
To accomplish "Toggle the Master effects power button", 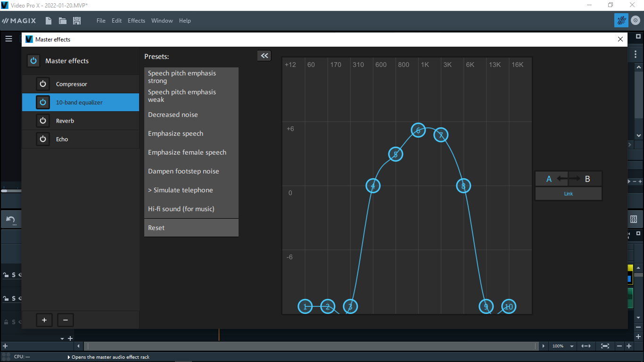I will (x=33, y=61).
